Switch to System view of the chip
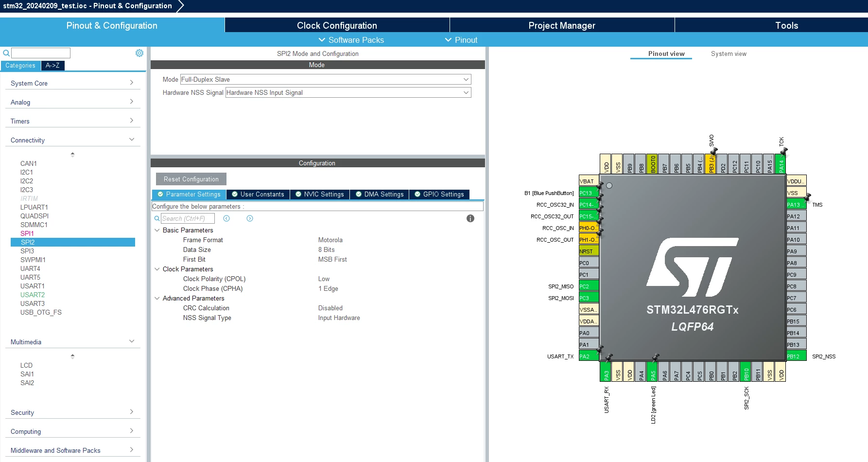 point(729,53)
